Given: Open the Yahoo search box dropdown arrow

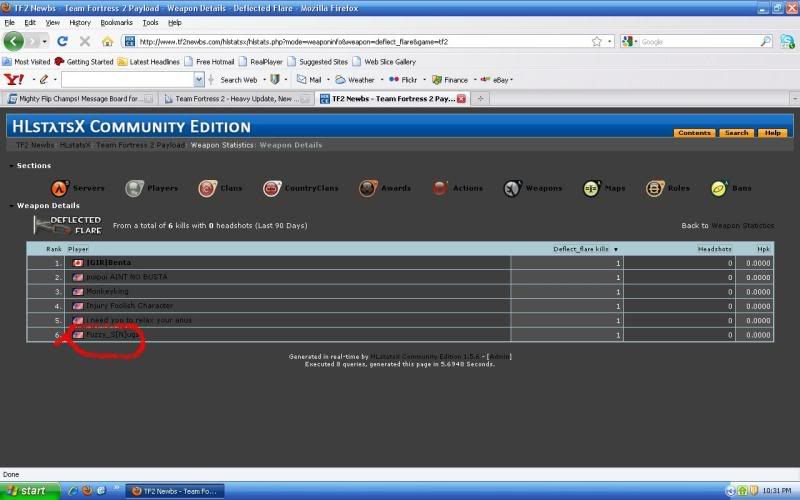Looking at the screenshot, I should [198, 80].
